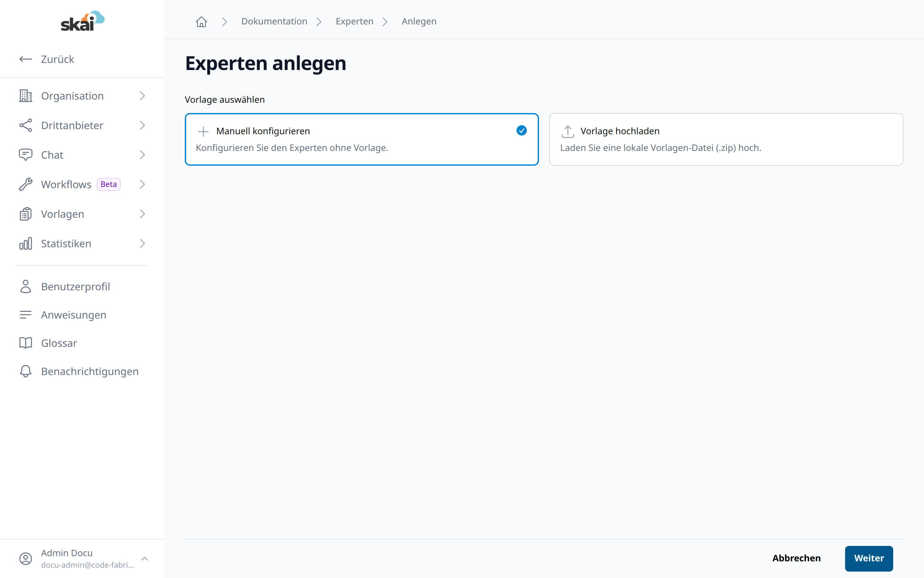The height and width of the screenshot is (578, 924).
Task: Click the docu-admin email text
Action: tap(88, 565)
